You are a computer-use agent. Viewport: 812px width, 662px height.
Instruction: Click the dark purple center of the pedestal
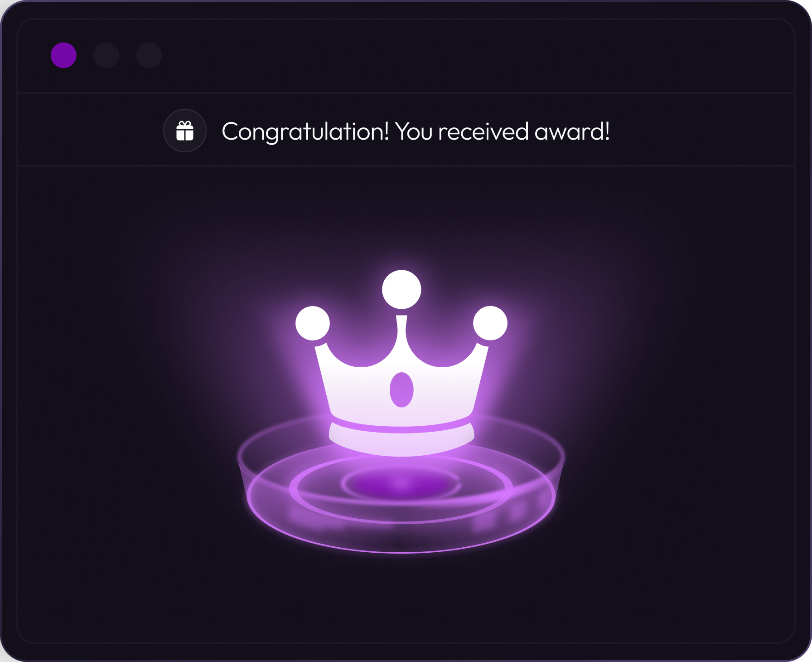coord(401,484)
